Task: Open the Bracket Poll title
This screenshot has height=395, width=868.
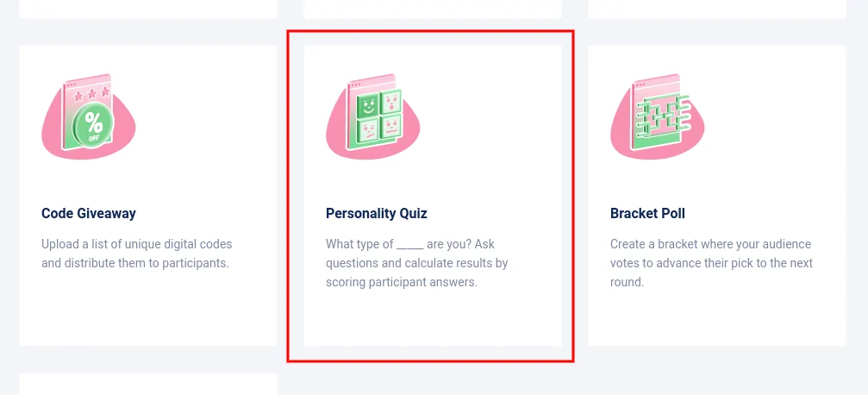Action: (647, 213)
